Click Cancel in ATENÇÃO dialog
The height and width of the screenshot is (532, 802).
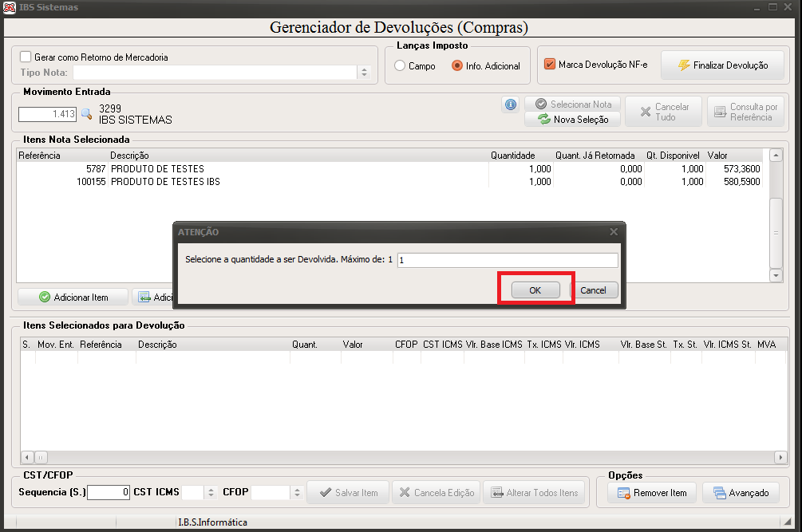coord(593,290)
